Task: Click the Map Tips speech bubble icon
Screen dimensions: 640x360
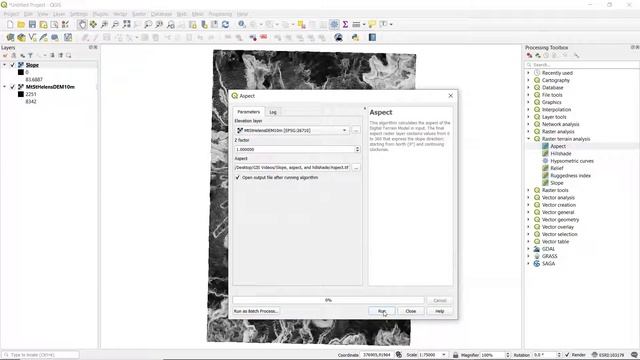Action: point(372,24)
